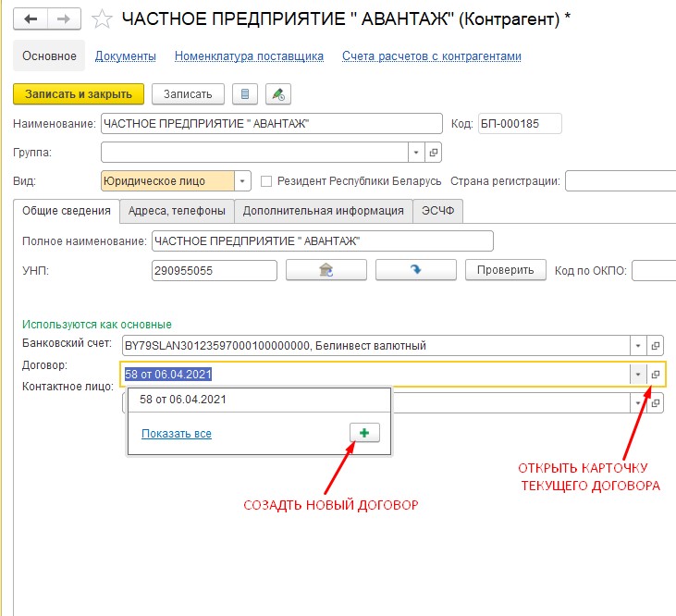Create new contract with green plus button
This screenshot has height=616, width=676.
[364, 433]
